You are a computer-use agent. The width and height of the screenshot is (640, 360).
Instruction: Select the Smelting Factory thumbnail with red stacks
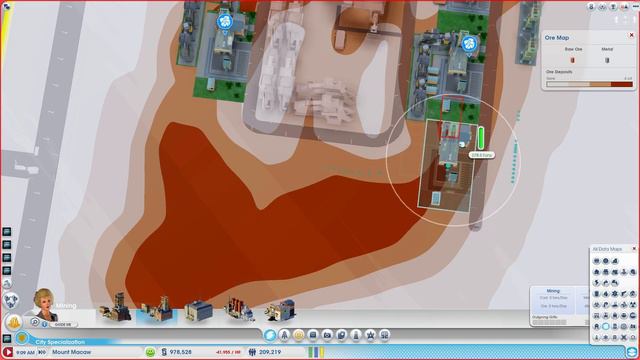(240, 309)
